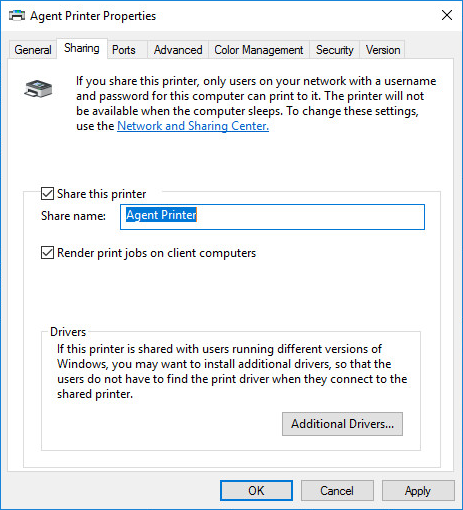
Task: Click the Agent Printer Properties title bar text
Action: coord(93,16)
